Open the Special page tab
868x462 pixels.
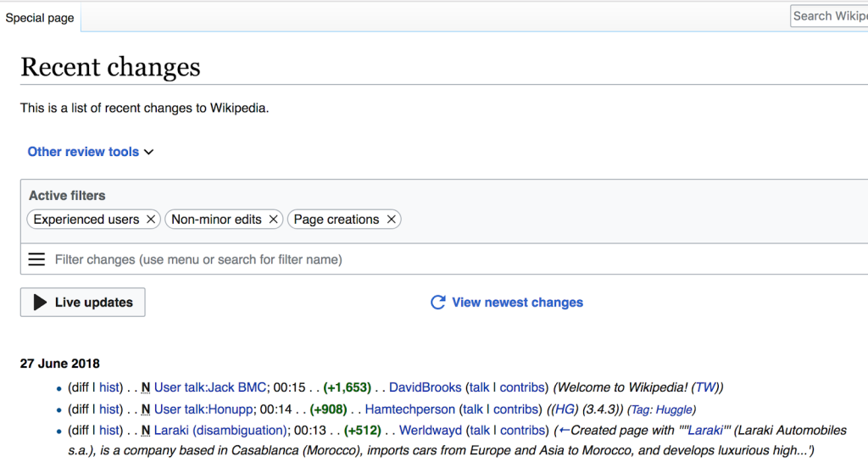(40, 18)
